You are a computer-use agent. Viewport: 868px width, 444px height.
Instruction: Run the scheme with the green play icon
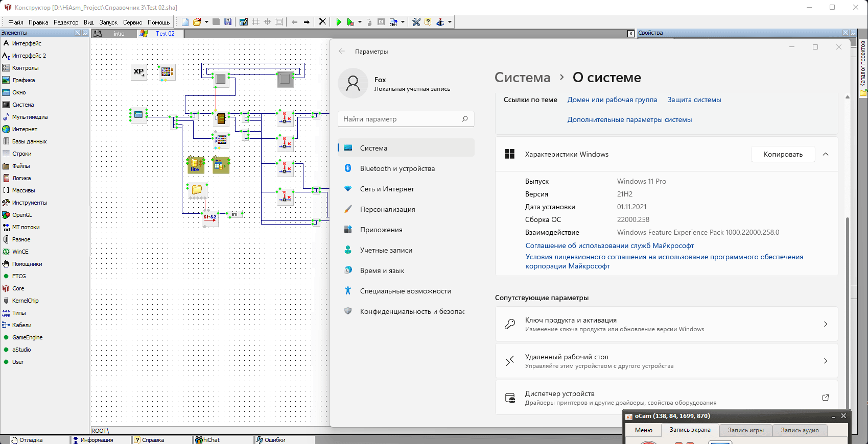point(339,22)
